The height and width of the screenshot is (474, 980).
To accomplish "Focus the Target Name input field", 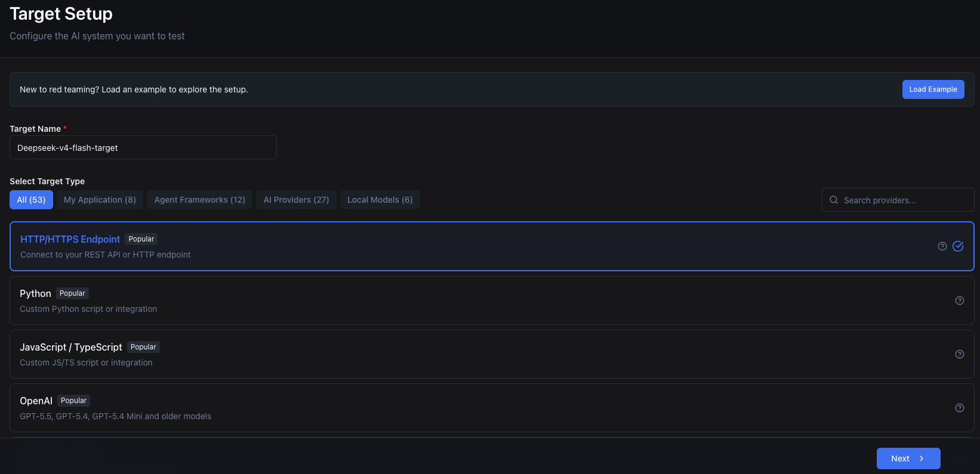I will (x=143, y=147).
